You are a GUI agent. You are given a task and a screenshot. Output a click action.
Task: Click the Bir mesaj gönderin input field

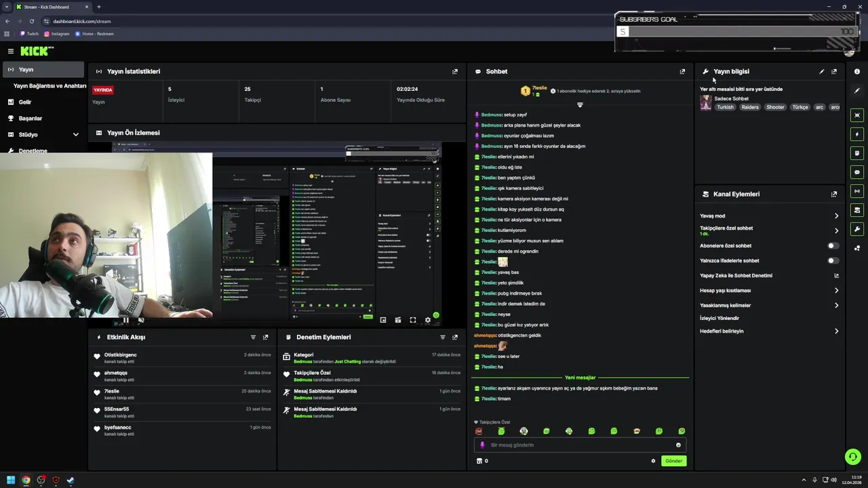pos(580,445)
